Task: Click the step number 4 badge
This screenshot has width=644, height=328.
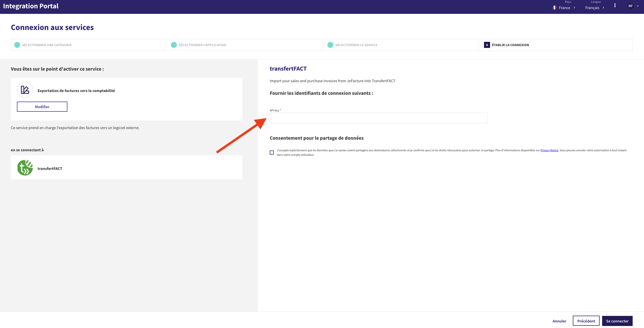Action: [x=487, y=45]
